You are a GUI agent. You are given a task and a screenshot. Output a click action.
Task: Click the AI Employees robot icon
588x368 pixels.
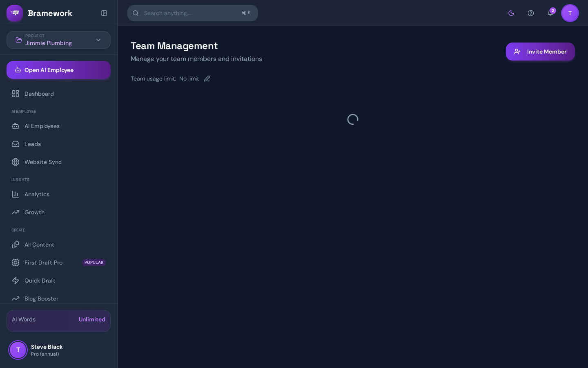tap(16, 126)
